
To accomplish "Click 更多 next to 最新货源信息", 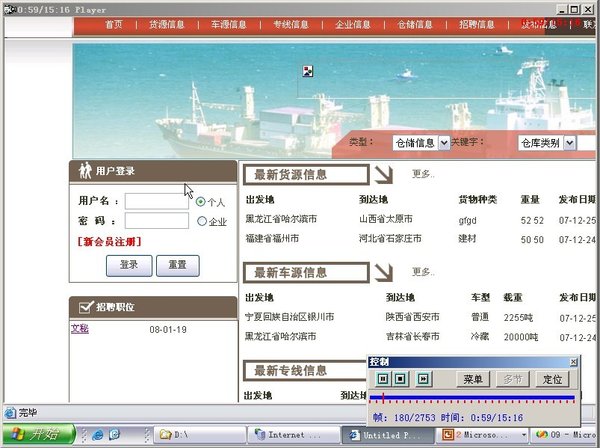I will [x=423, y=174].
